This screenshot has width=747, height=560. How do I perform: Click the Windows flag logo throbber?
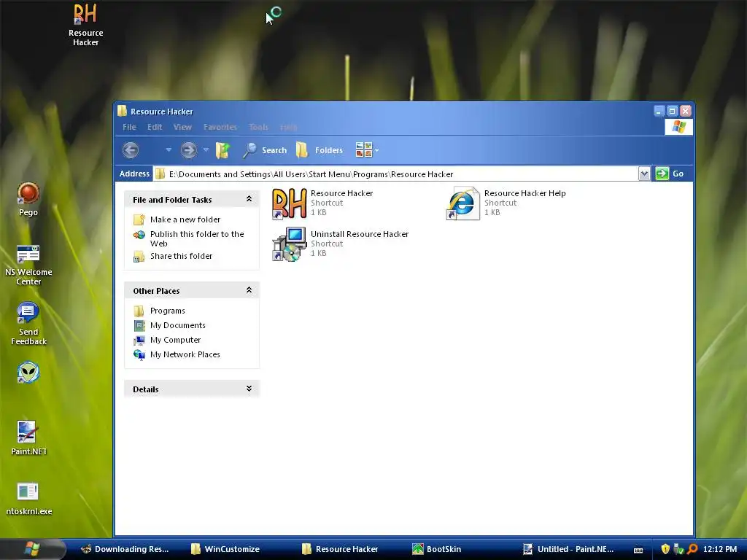(678, 127)
